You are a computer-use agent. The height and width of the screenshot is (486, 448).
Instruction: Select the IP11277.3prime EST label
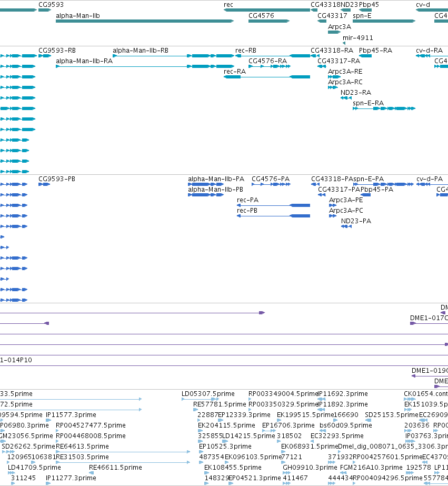71,478
